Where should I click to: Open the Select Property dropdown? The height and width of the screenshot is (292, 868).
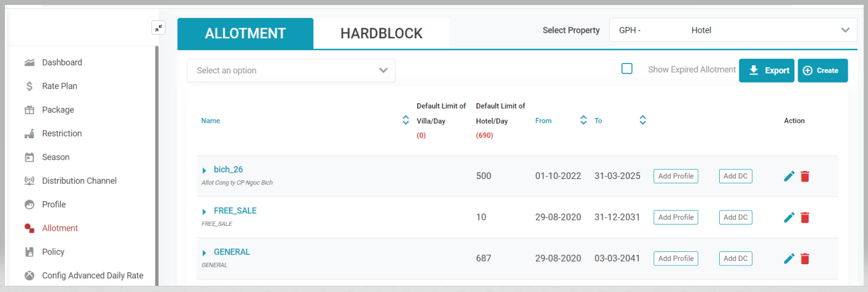pyautogui.click(x=733, y=30)
